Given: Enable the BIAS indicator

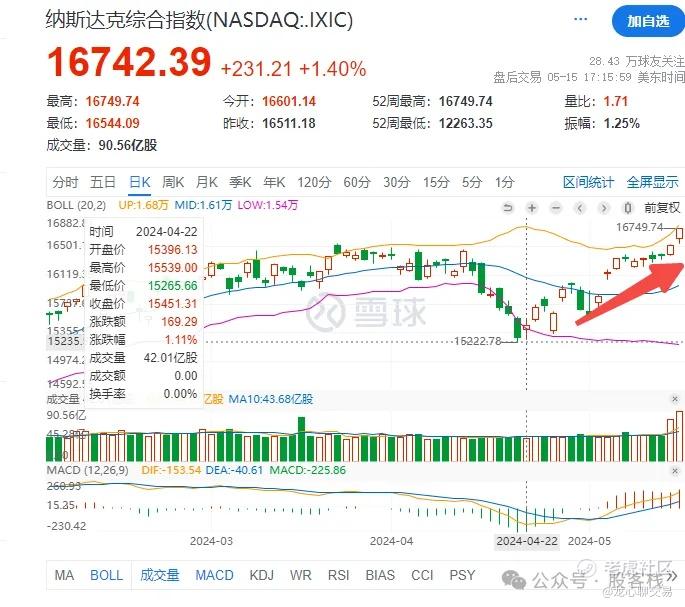Looking at the screenshot, I should click(380, 576).
